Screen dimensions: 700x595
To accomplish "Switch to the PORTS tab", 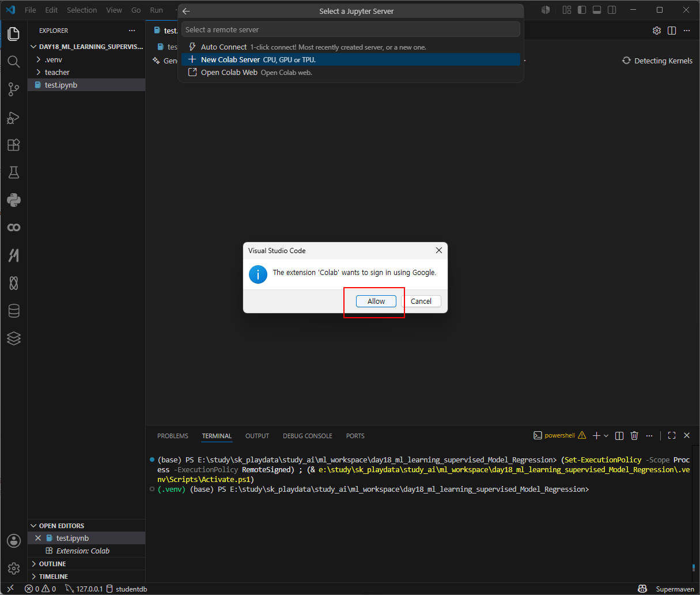I will (355, 436).
